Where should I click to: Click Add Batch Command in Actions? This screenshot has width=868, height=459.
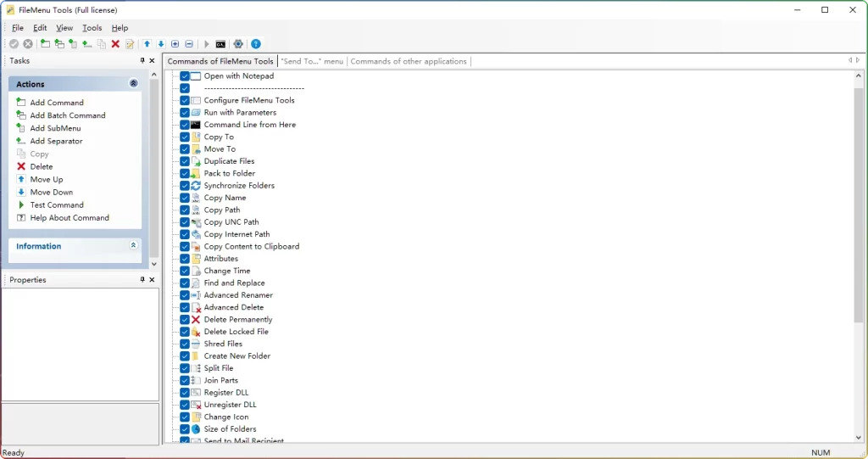(x=68, y=115)
